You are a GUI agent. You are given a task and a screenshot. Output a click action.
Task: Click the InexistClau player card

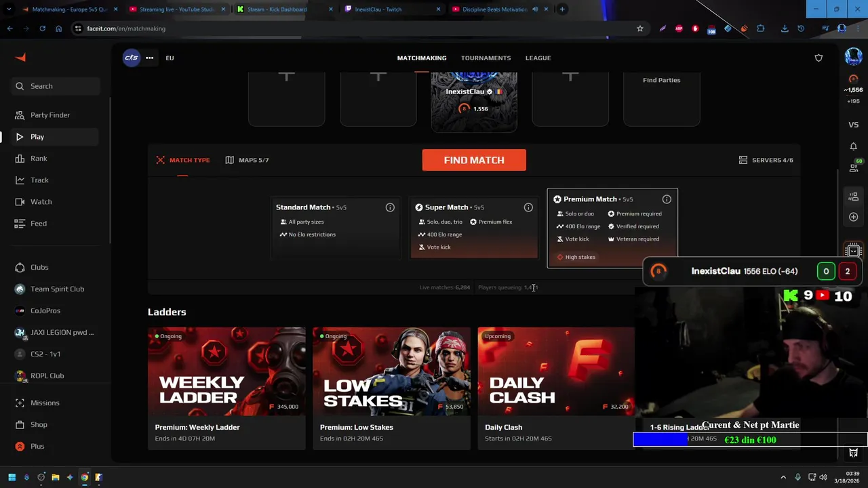(474, 101)
